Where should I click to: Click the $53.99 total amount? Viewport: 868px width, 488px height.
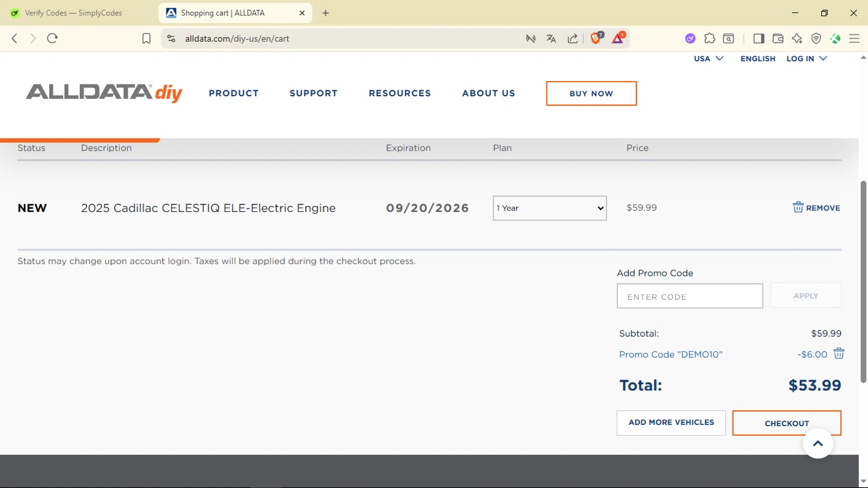[x=815, y=386]
